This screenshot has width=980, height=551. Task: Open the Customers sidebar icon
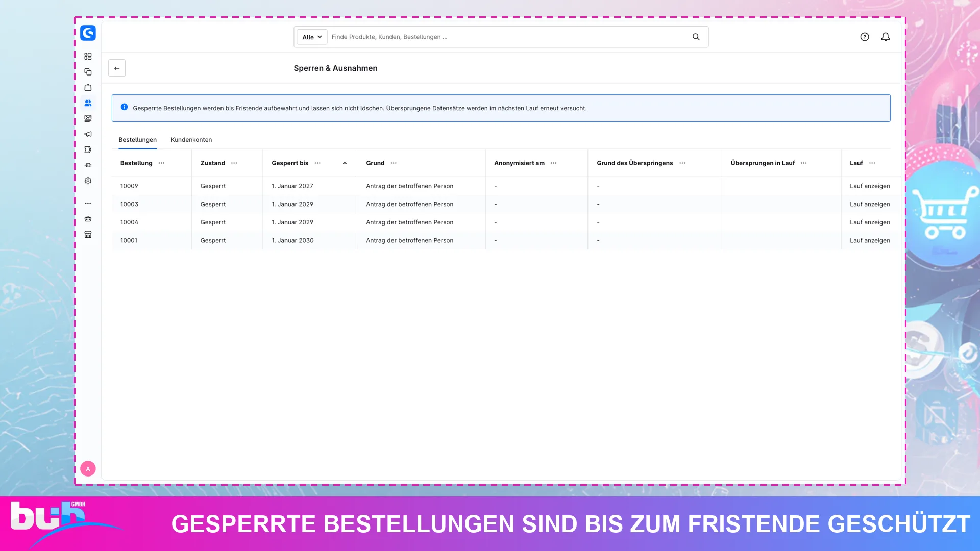(x=88, y=103)
